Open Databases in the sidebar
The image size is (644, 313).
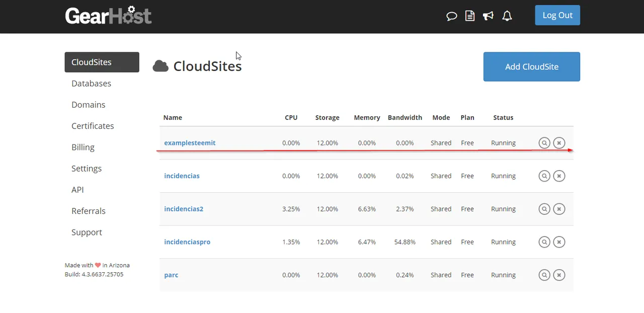[91, 84]
